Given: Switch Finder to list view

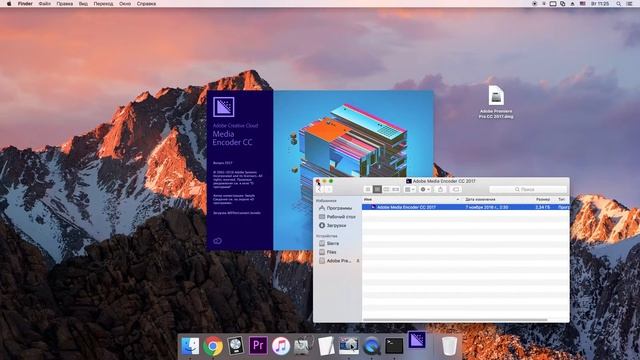Looking at the screenshot, I should tap(377, 189).
